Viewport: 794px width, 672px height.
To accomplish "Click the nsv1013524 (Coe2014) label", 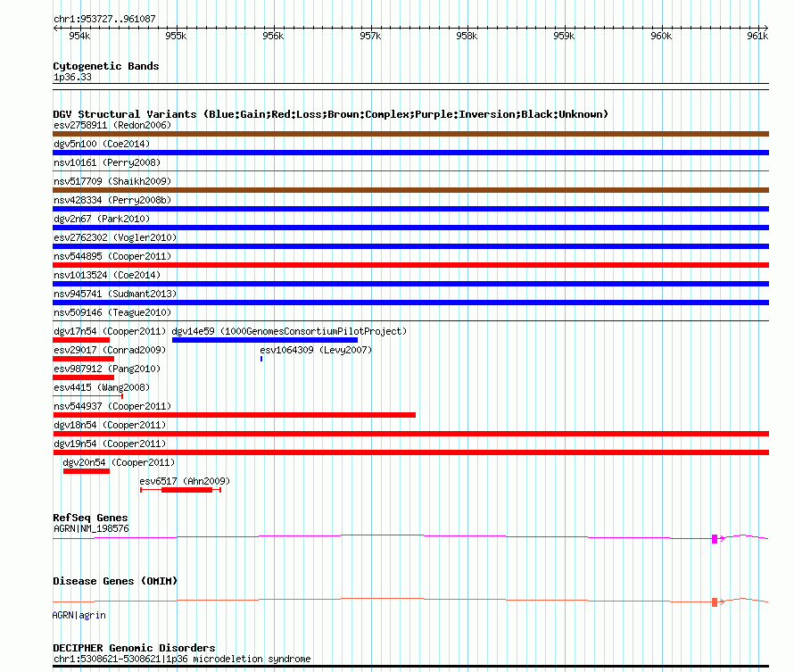I will point(107,275).
